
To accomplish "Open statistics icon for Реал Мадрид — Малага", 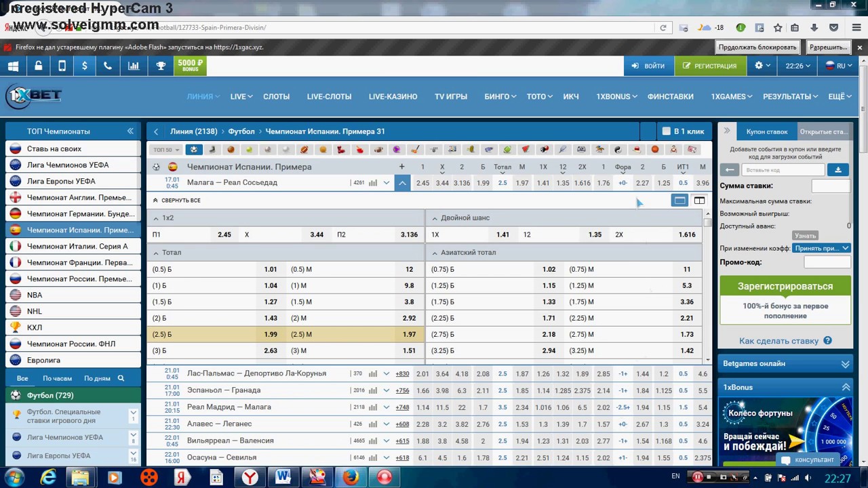I will (373, 407).
